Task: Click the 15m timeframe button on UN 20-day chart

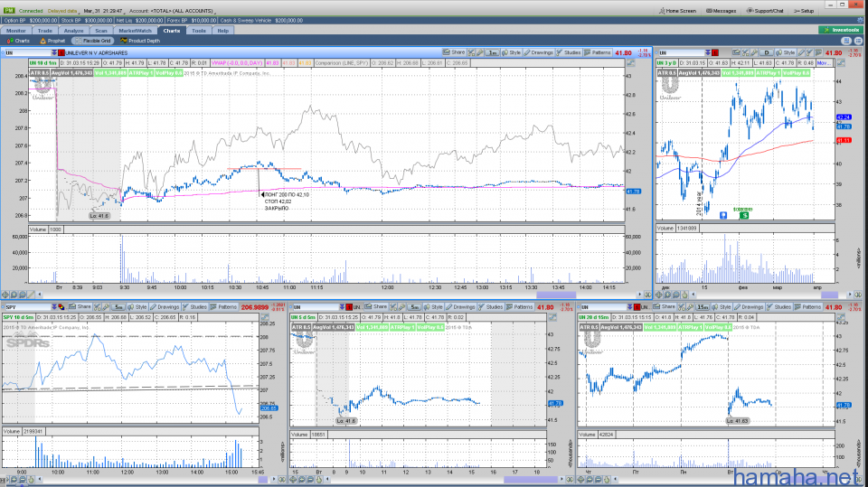Action: coord(702,306)
